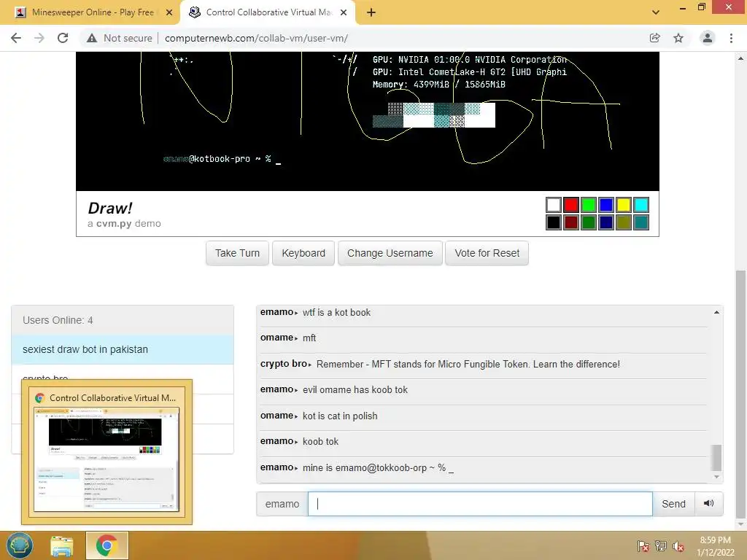Close the Control Collaborative Virtual Machine tab
747x560 pixels.
click(344, 13)
